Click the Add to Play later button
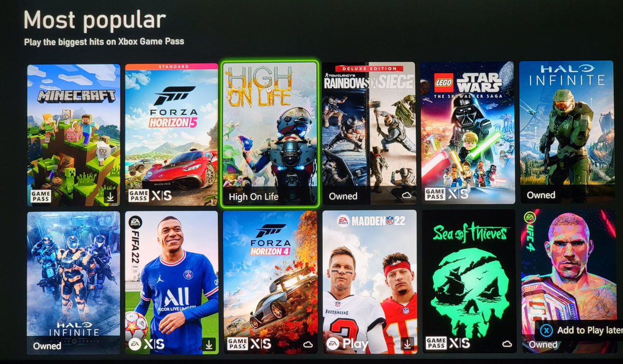 (580, 330)
